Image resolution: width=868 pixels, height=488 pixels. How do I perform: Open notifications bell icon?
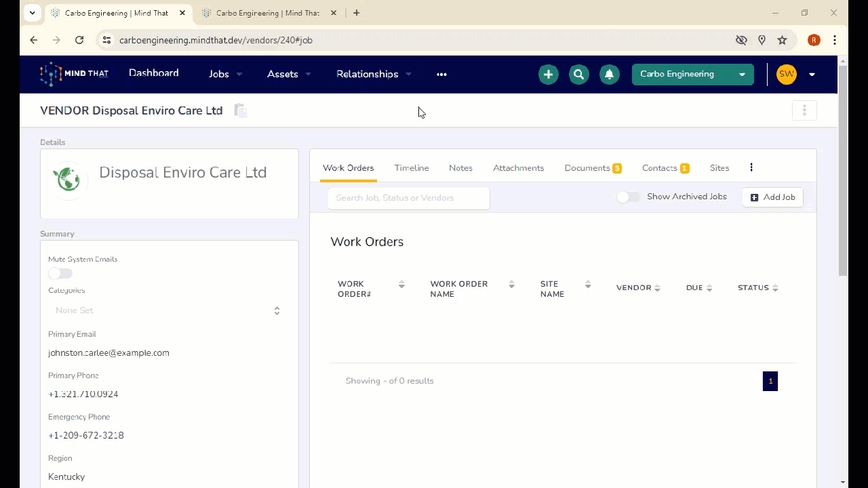[x=609, y=75]
